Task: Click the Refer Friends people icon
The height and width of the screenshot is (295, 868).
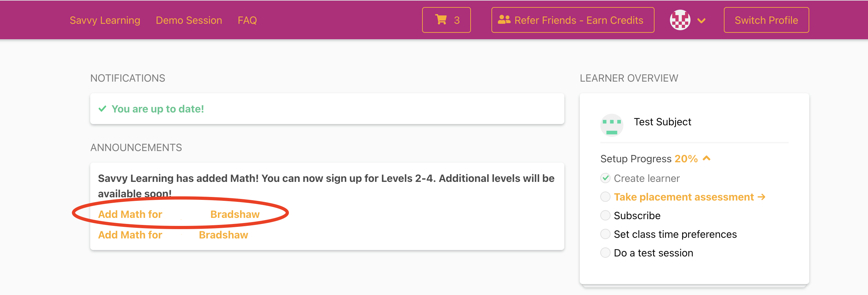Action: 504,20
